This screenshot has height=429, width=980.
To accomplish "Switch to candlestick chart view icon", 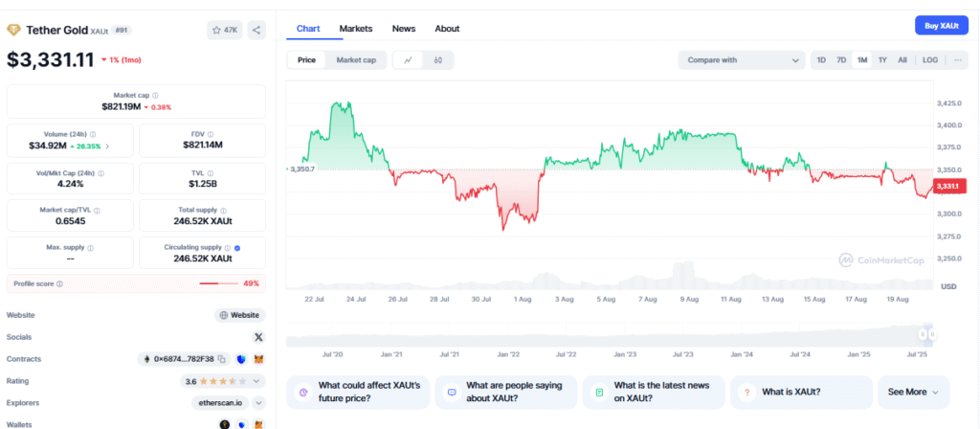I will [437, 60].
